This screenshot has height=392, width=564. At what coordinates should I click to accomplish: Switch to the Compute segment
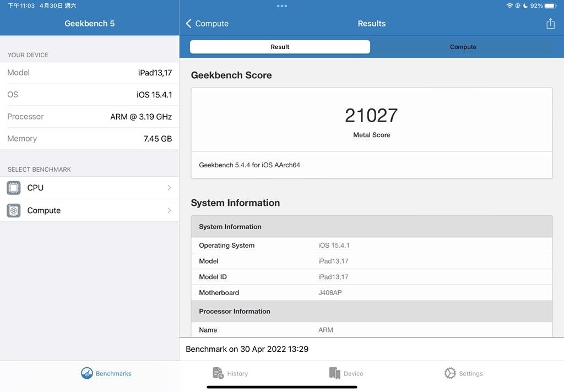pos(463,47)
